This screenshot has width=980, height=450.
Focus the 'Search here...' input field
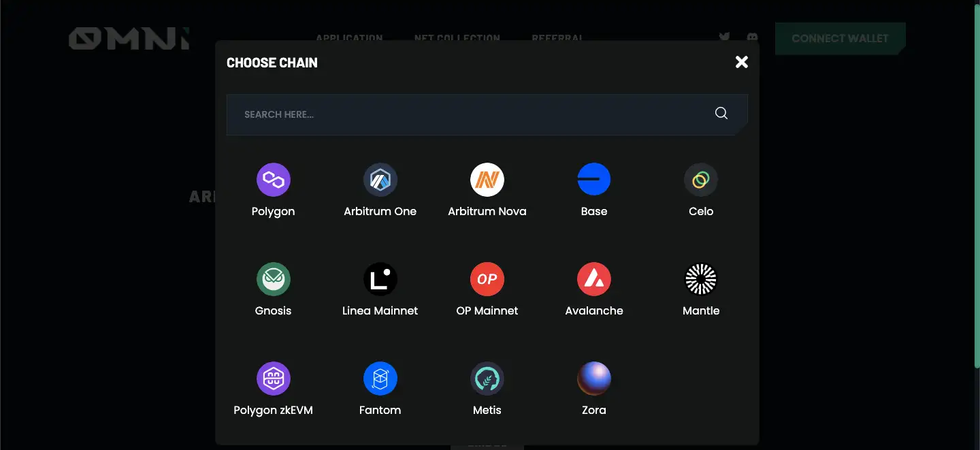click(x=470, y=114)
